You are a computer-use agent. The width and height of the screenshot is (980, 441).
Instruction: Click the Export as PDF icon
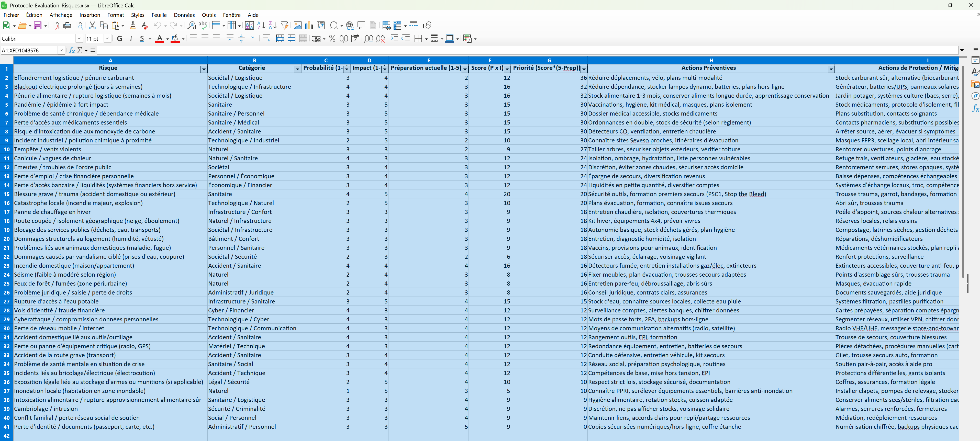click(x=55, y=26)
